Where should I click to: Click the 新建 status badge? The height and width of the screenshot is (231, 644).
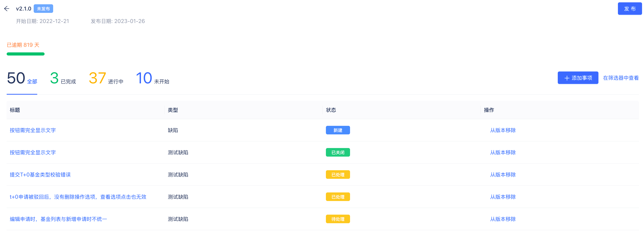[x=338, y=130]
